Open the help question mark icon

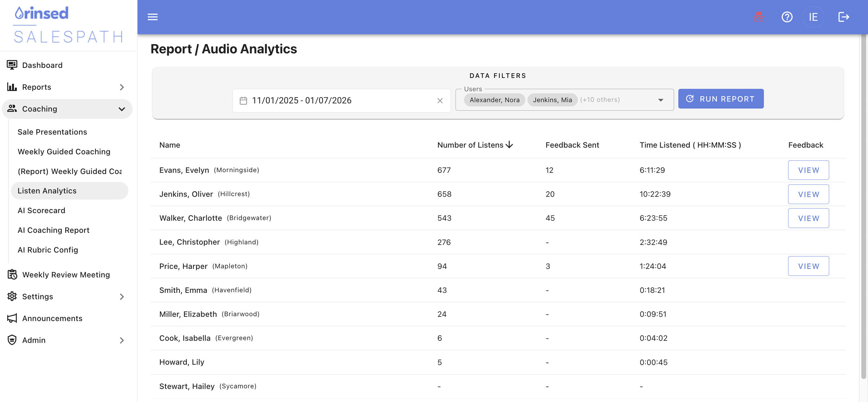pyautogui.click(x=787, y=17)
